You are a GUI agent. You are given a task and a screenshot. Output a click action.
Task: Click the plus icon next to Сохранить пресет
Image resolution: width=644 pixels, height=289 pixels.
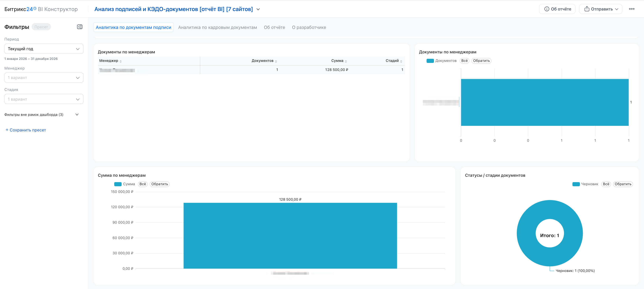pyautogui.click(x=7, y=130)
